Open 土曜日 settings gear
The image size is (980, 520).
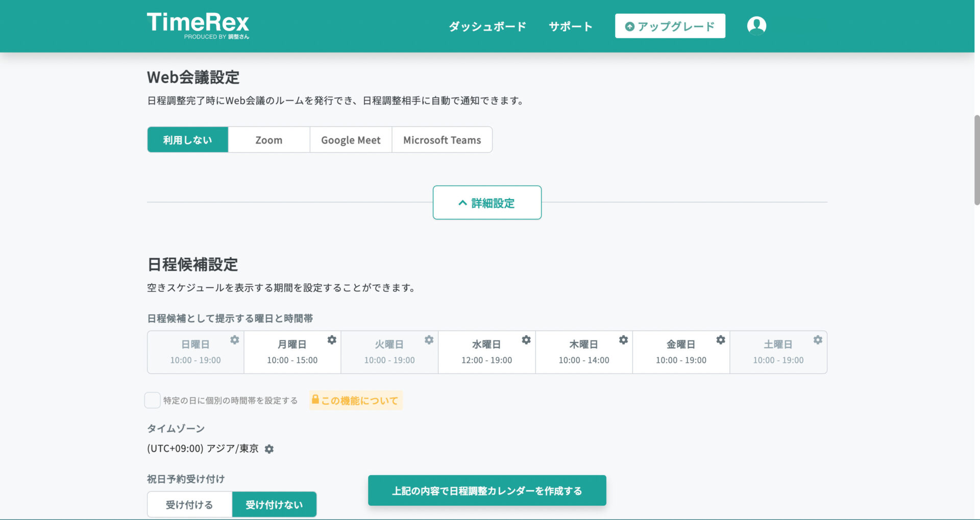click(x=818, y=339)
